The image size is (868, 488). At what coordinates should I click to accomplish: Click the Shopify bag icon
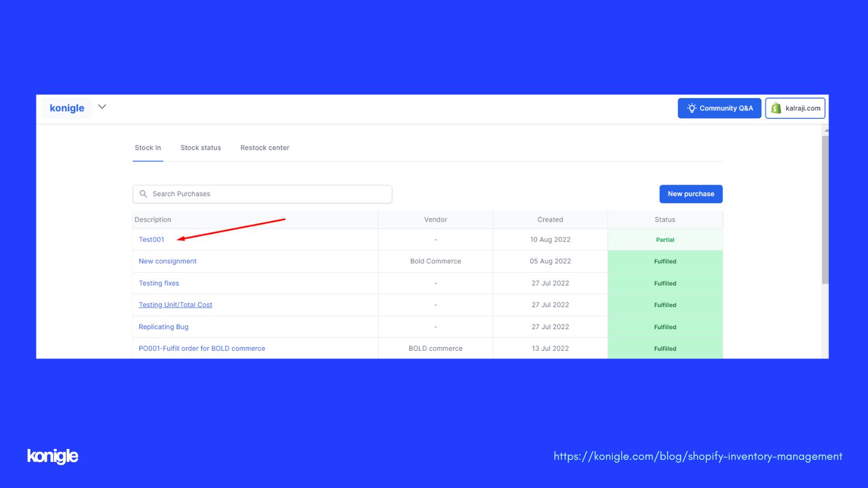tap(776, 108)
